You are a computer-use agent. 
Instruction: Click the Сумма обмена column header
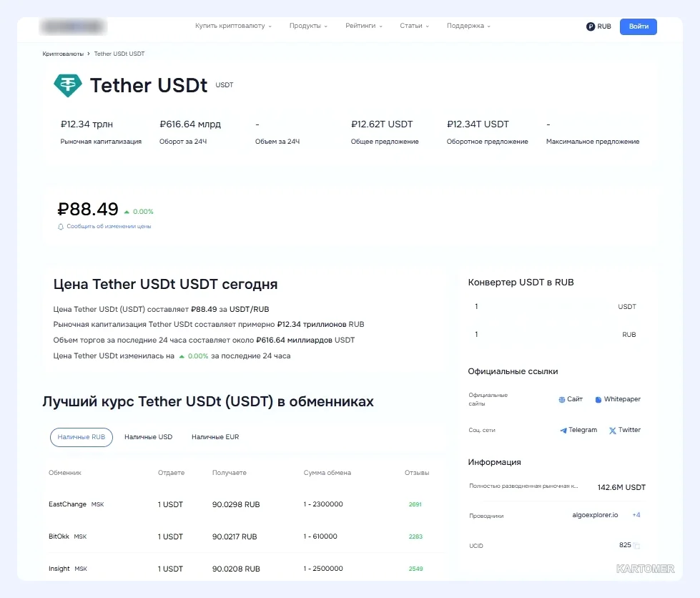point(327,473)
